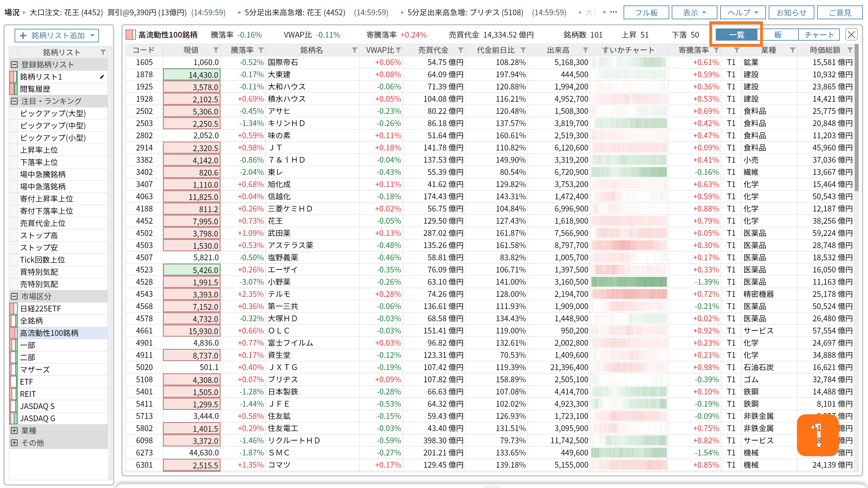868x488 pixels.
Task: Click ブリヂス 5分足出来高急増 ticker item
Action: 487,13
